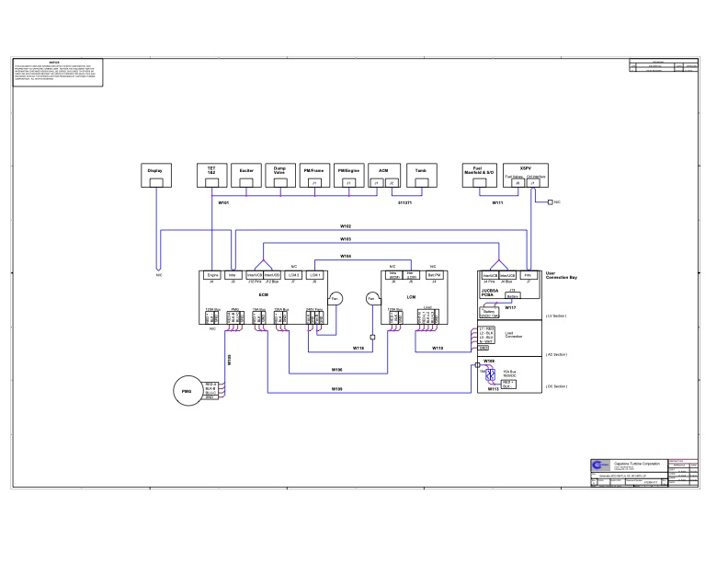This screenshot has width=728, height=563.
Task: Click the W106 wire label
Action: coord(337,370)
